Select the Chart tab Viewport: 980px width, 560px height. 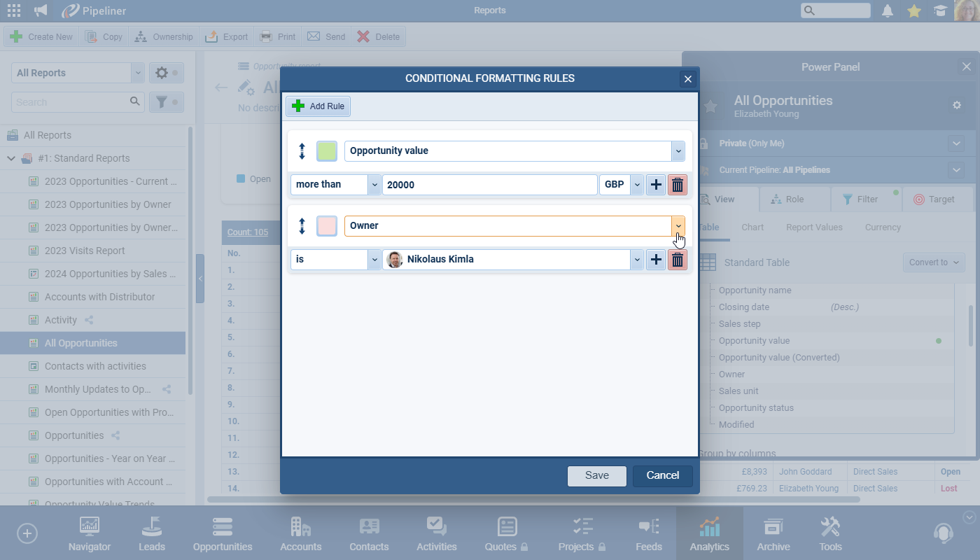[752, 227]
